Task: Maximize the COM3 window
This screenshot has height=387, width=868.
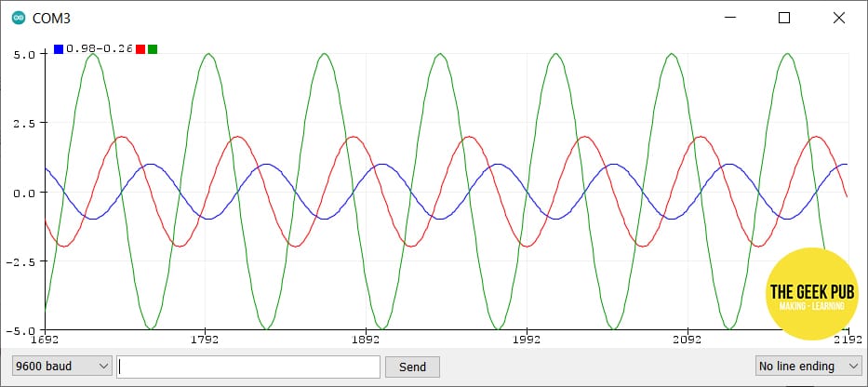Action: point(784,18)
